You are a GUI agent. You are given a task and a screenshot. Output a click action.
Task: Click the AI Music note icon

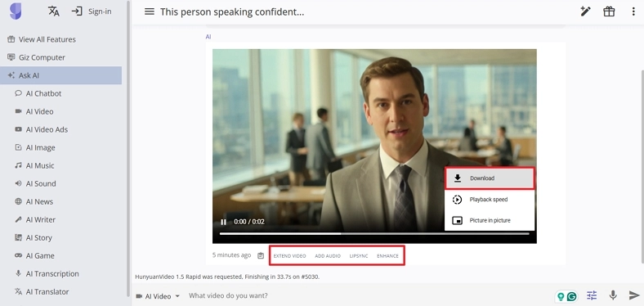pos(18,165)
